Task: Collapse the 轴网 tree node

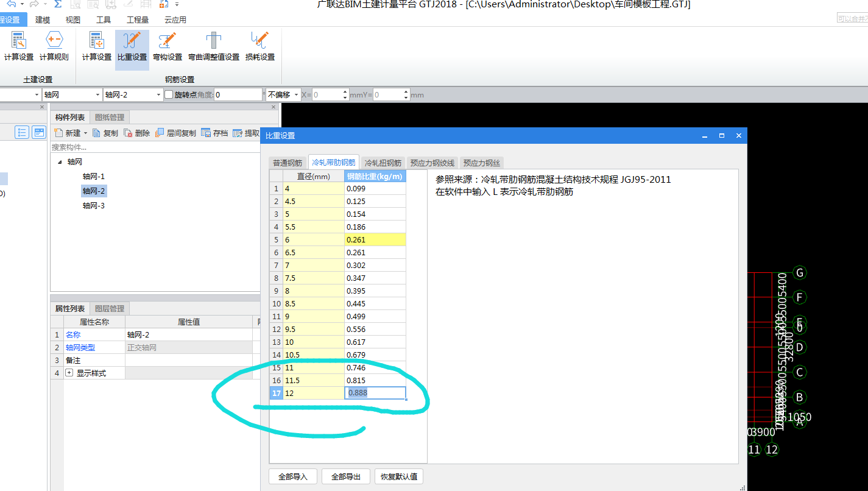Action: pos(60,162)
